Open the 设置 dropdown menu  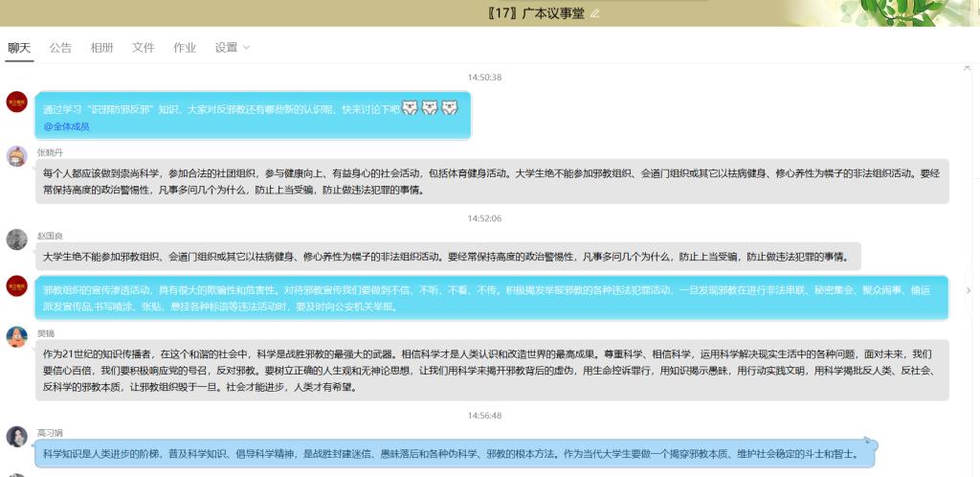pos(232,47)
